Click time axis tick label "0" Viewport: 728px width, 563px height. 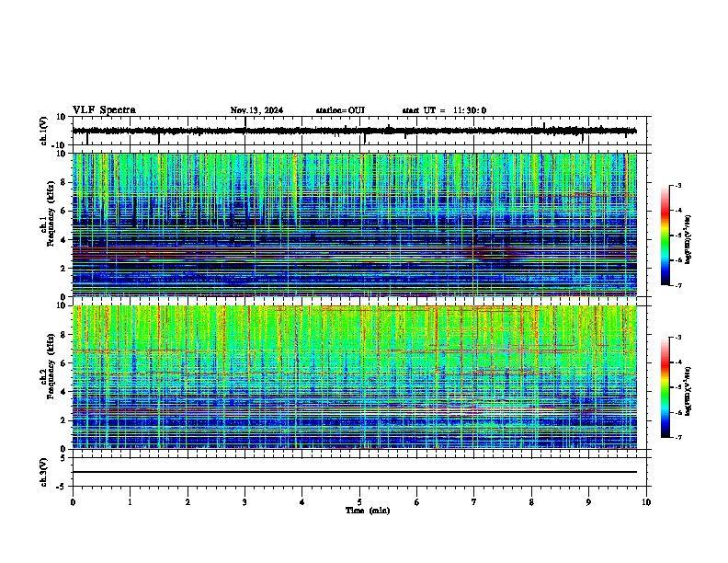click(x=73, y=502)
